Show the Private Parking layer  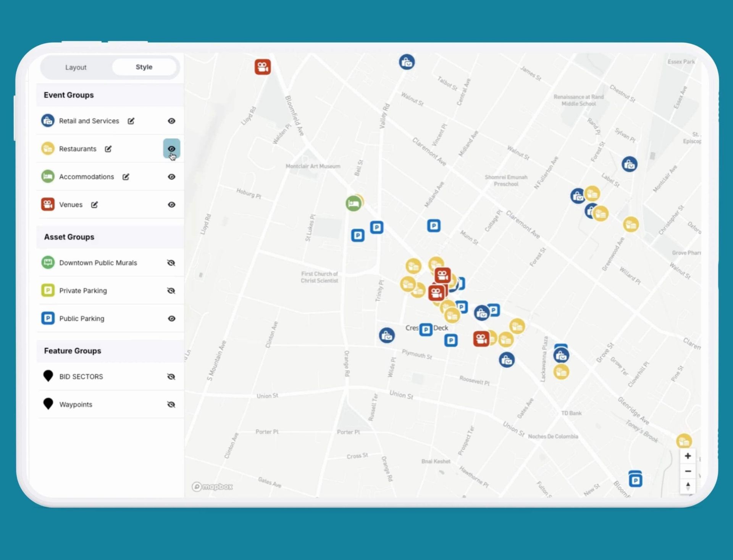pyautogui.click(x=171, y=291)
